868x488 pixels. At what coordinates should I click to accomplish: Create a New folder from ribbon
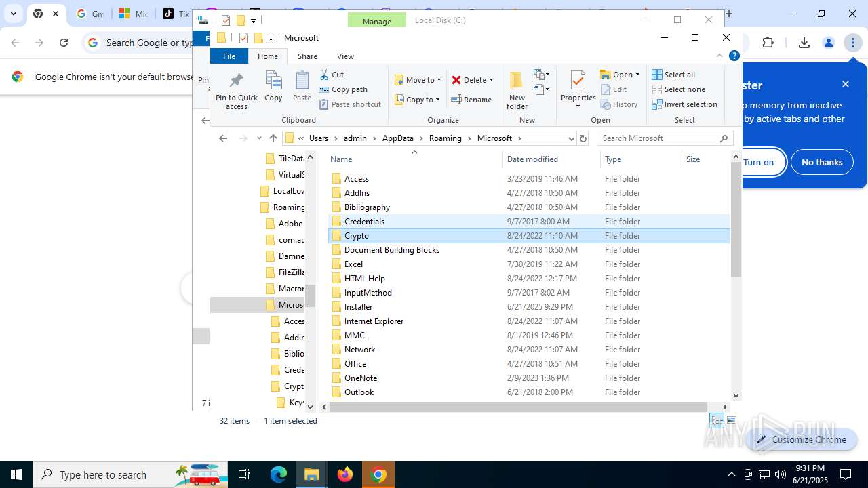pos(517,89)
